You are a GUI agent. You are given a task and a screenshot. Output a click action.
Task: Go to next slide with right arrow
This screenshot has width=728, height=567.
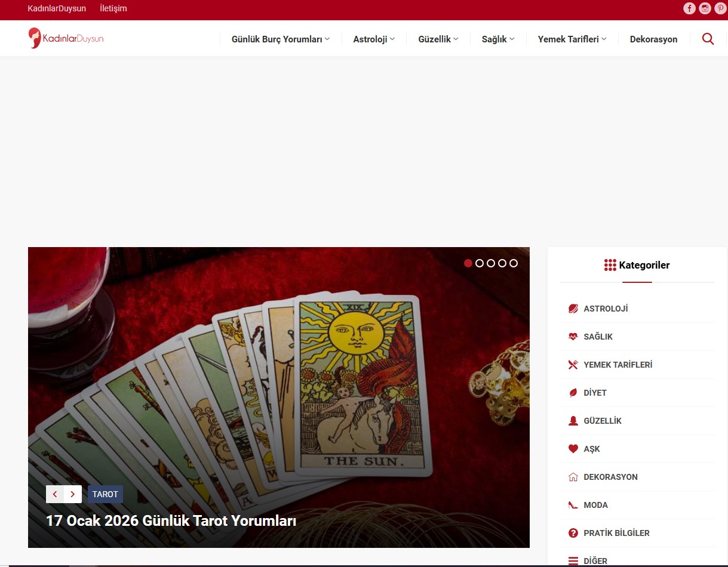pos(73,494)
